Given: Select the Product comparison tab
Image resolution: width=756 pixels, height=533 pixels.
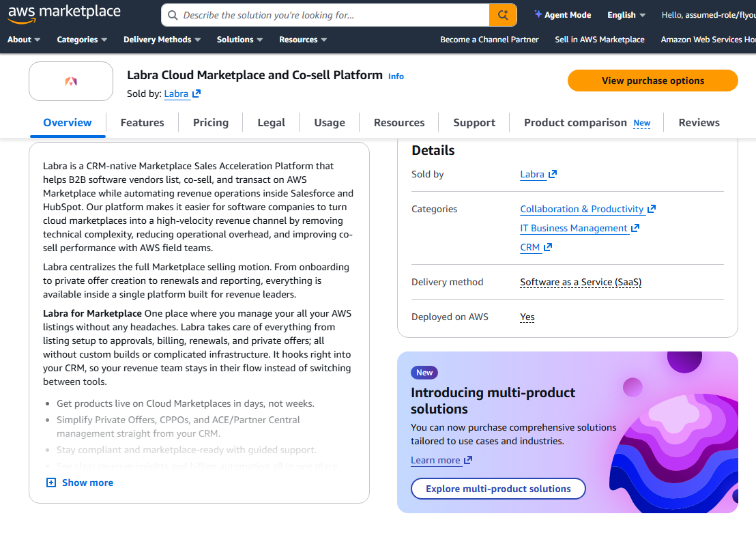Looking at the screenshot, I should pyautogui.click(x=575, y=123).
